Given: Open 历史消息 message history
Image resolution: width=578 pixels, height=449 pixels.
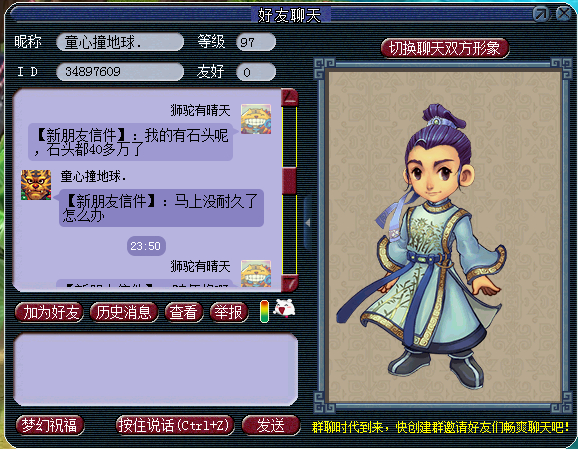Looking at the screenshot, I should (123, 312).
